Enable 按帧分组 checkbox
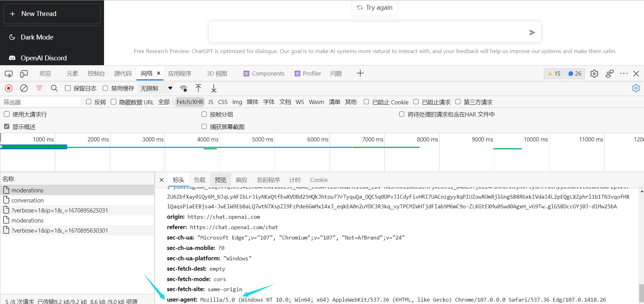The image size is (644, 304). [x=204, y=114]
